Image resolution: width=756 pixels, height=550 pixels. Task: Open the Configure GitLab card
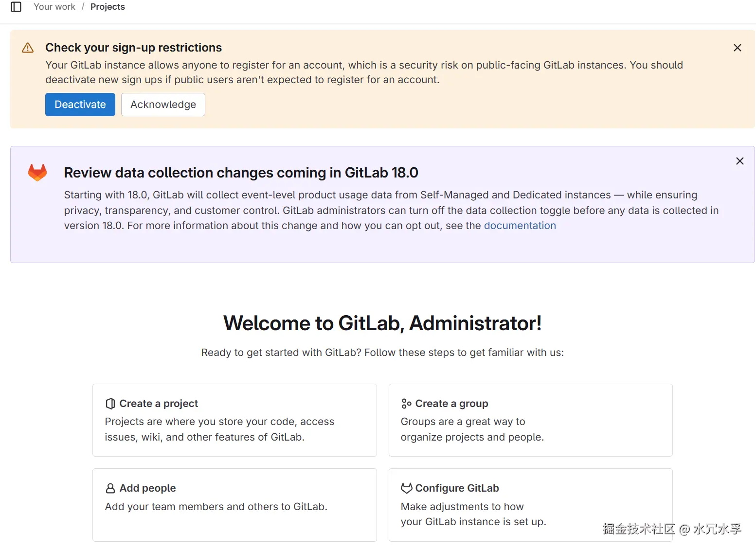coord(530,505)
